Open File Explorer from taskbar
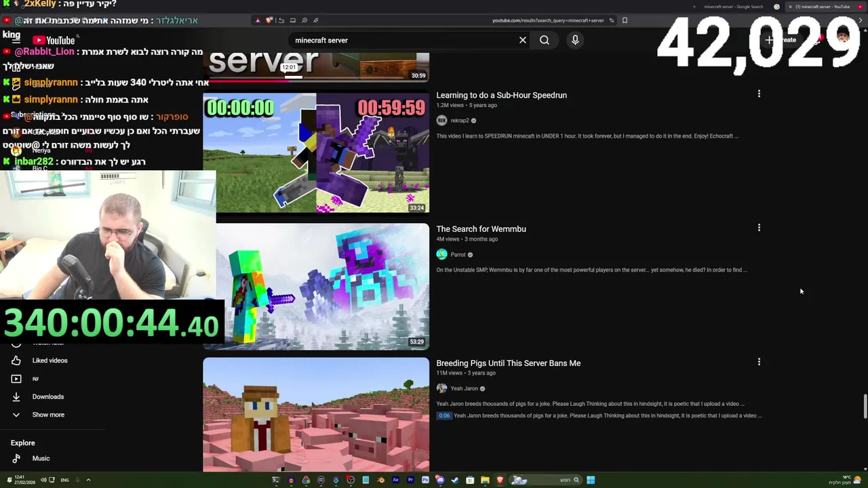This screenshot has height=488, width=868. point(485,480)
